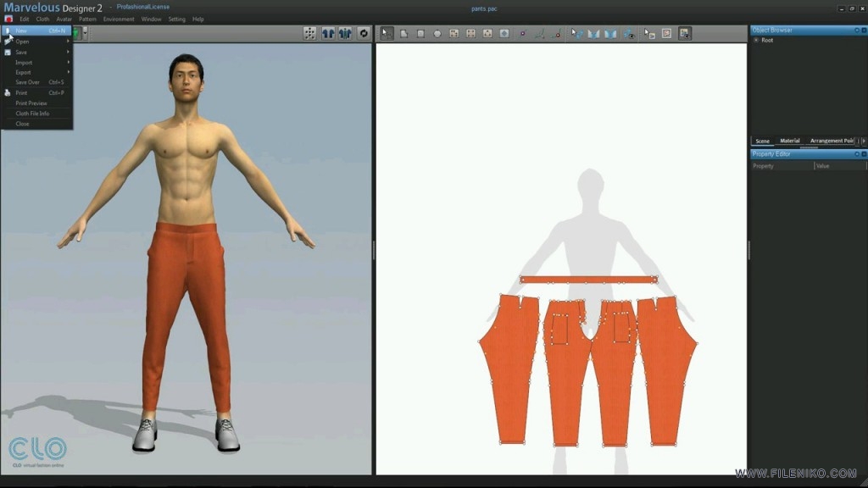
Task: Open the red File menu icon
Action: pos(8,19)
